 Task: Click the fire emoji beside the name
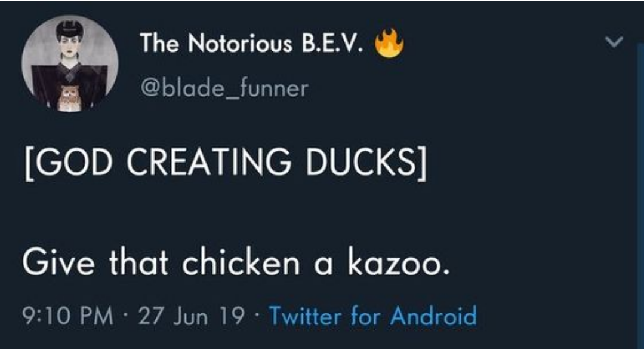[x=389, y=44]
